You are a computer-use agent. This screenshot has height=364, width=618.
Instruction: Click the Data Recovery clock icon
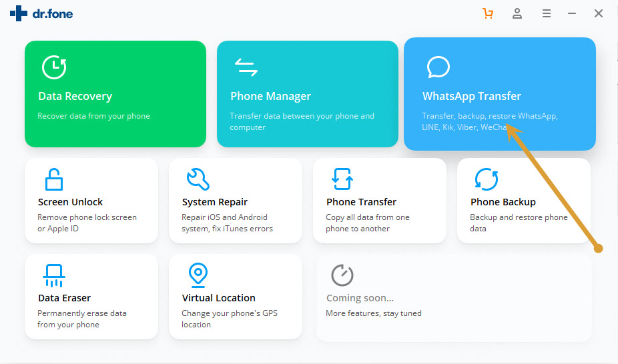pos(54,67)
